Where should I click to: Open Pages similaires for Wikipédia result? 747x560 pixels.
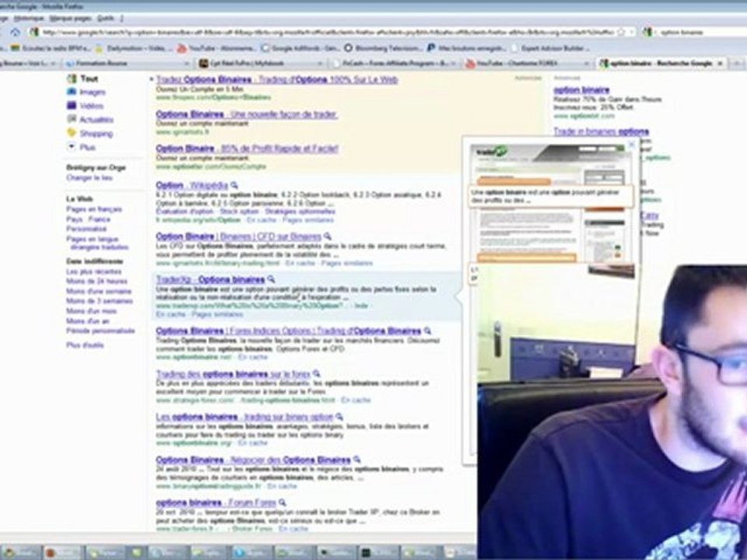point(308,220)
